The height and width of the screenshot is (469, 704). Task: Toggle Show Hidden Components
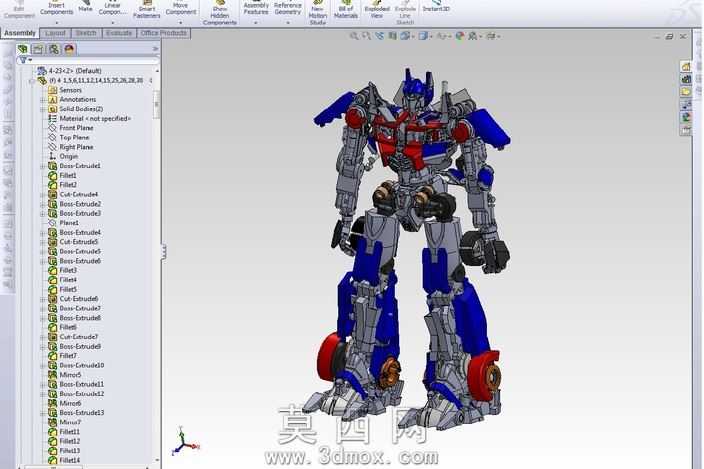[x=220, y=13]
